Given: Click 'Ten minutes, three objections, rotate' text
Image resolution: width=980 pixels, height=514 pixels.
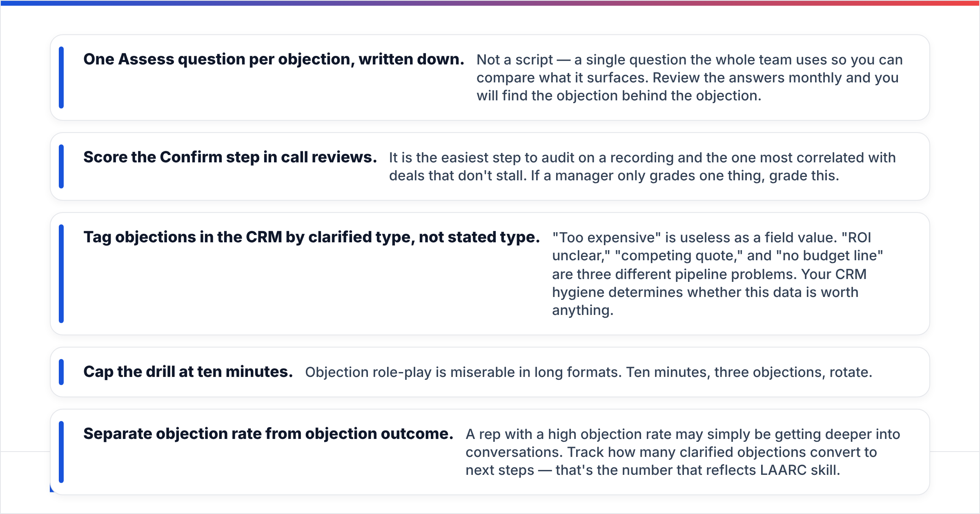Looking at the screenshot, I should pyautogui.click(x=749, y=372).
